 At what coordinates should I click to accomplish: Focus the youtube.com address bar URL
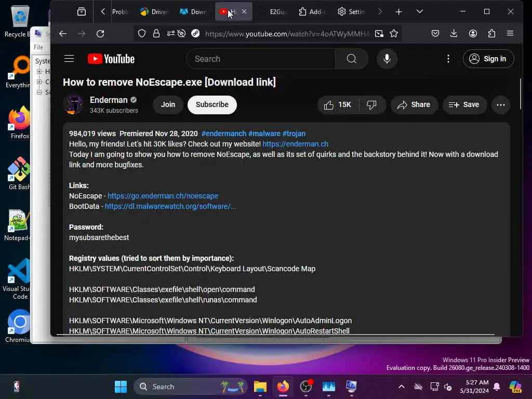point(287,34)
